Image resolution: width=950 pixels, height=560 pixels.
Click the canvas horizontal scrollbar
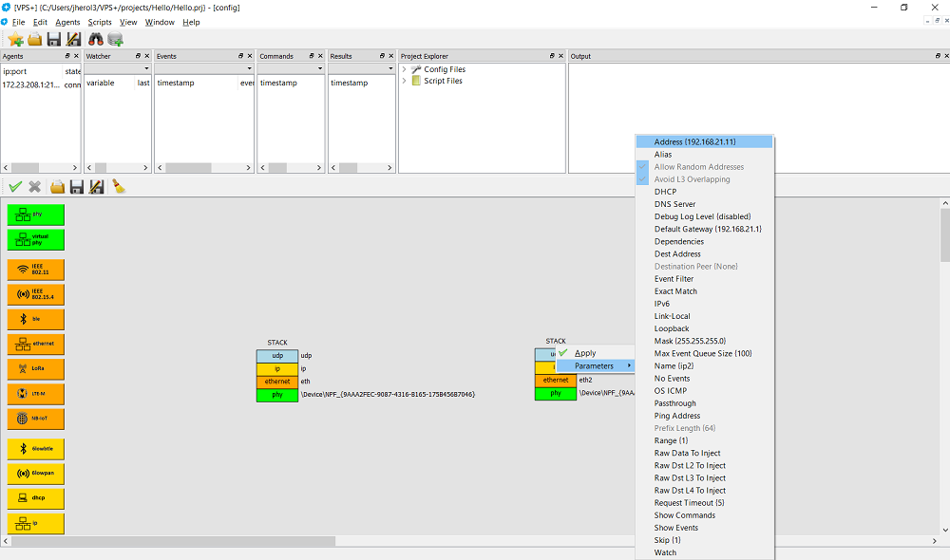click(x=190, y=541)
